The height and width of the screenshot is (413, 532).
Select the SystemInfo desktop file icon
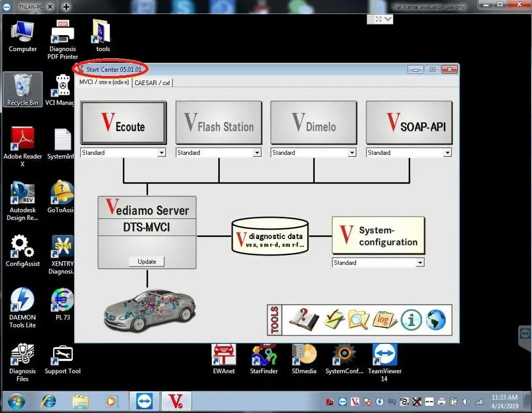coord(61,144)
